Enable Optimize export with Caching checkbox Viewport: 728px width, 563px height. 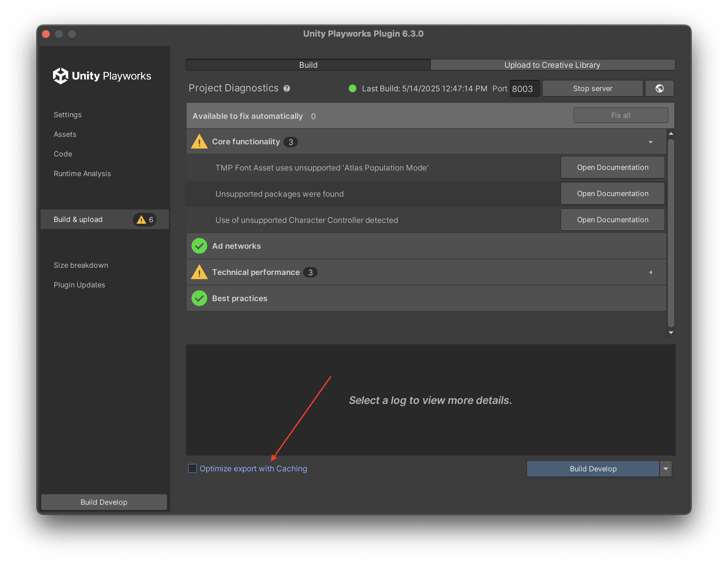click(x=192, y=468)
